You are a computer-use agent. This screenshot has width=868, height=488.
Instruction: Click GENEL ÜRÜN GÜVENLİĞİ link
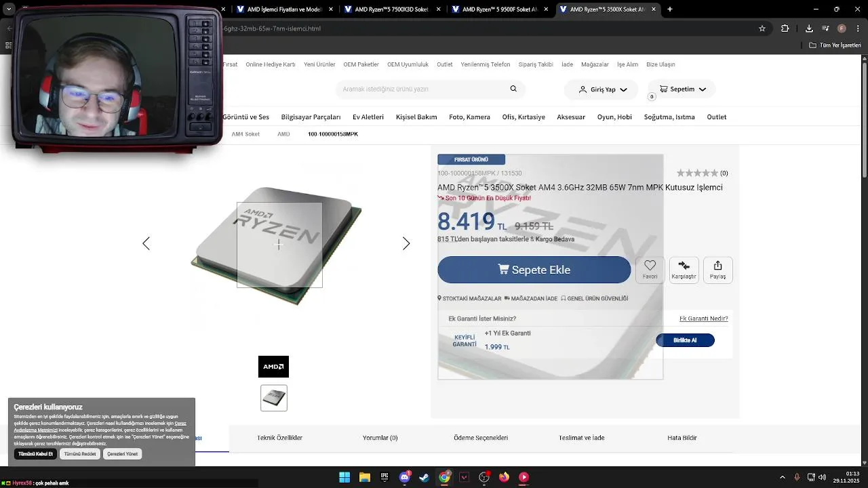[x=594, y=298]
